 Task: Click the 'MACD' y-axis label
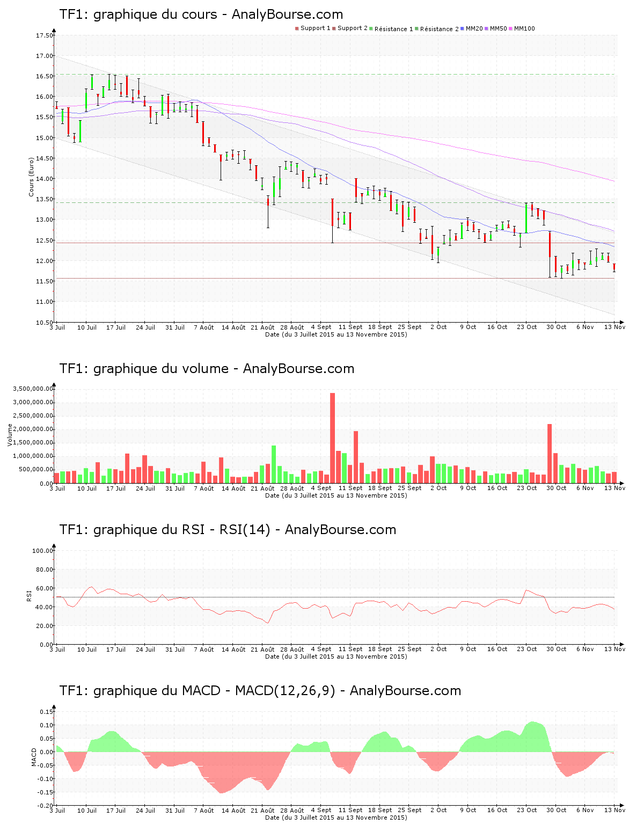[34, 757]
